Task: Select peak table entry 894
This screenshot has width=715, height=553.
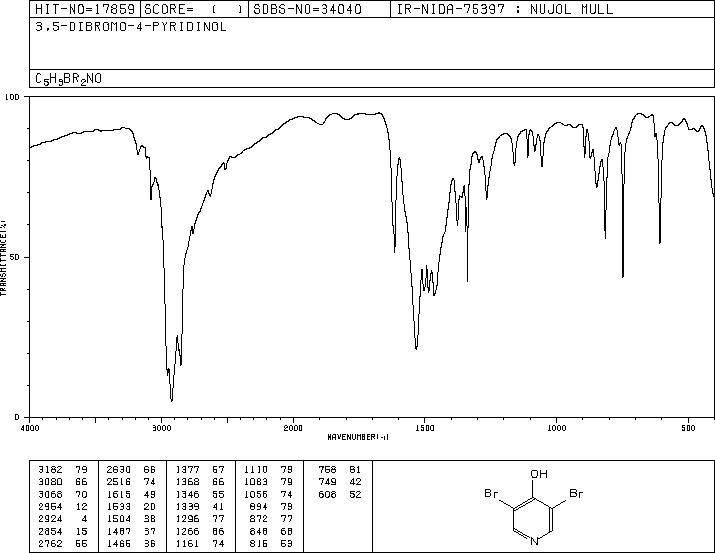Action: [x=272, y=506]
